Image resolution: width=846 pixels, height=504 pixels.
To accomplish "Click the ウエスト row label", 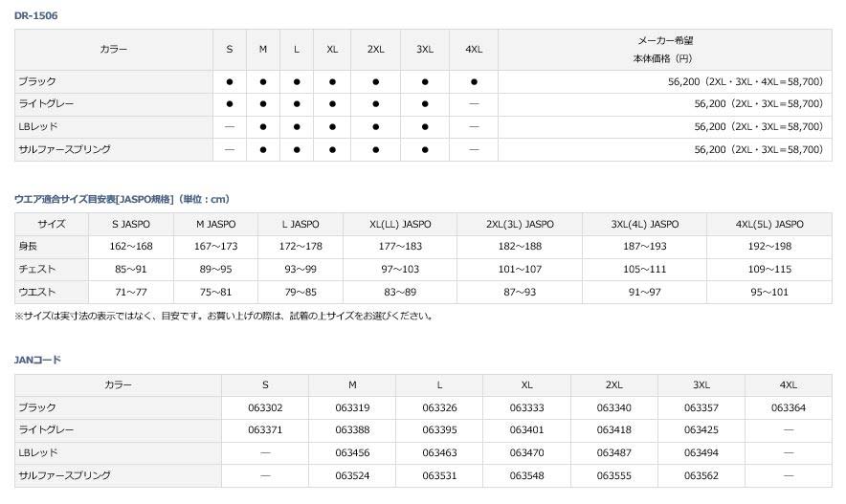I will (37, 292).
